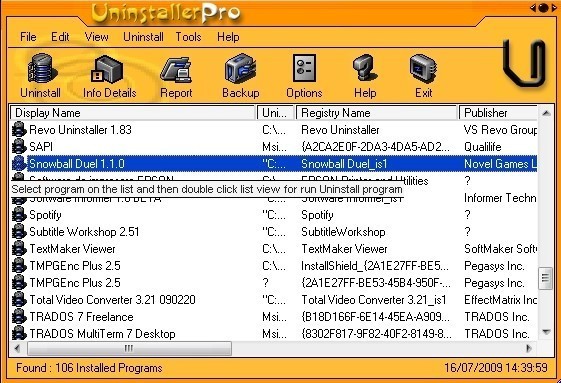Click the icon beside Revo Uninstaller 1.83
This screenshot has height=383, width=561.
pyautogui.click(x=19, y=130)
